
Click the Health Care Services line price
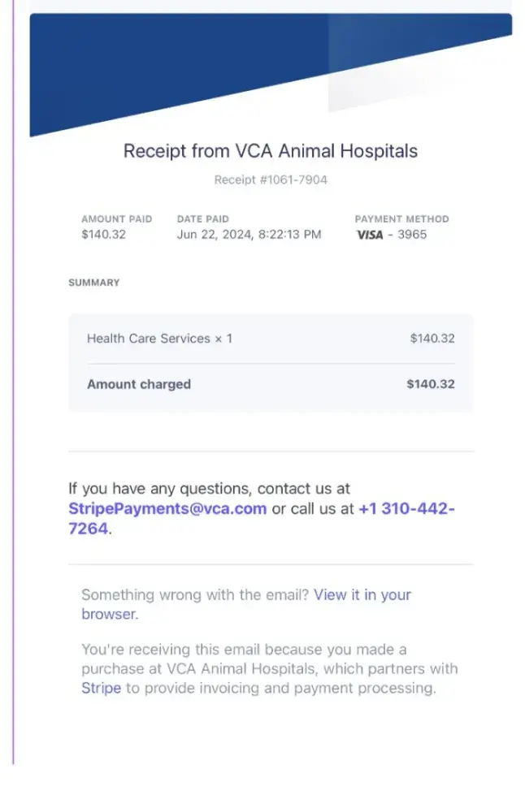[x=432, y=339]
